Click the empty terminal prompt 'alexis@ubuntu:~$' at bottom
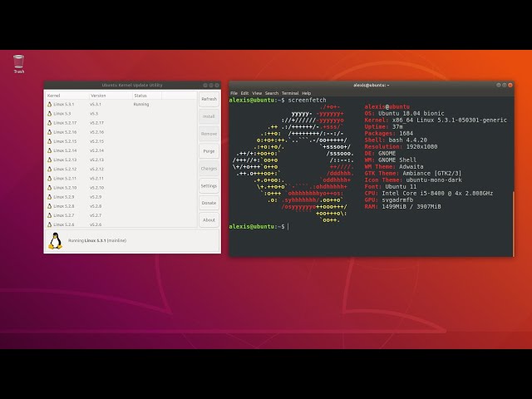Screen dimensions: 532x399 pyautogui.click(x=257, y=227)
